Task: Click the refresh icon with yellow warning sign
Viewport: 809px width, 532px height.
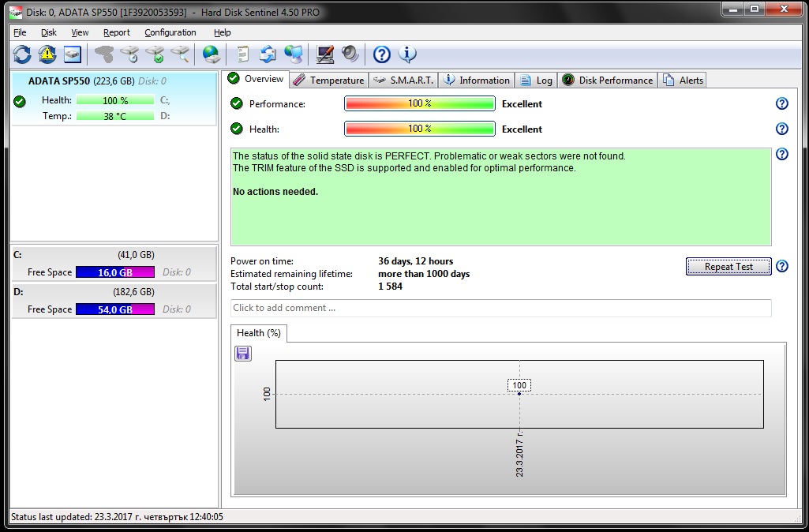Action: click(47, 54)
